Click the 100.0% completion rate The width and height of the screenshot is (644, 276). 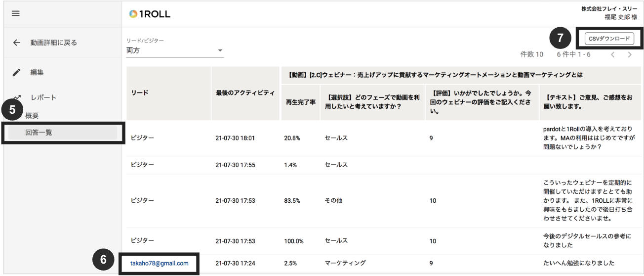point(293,241)
